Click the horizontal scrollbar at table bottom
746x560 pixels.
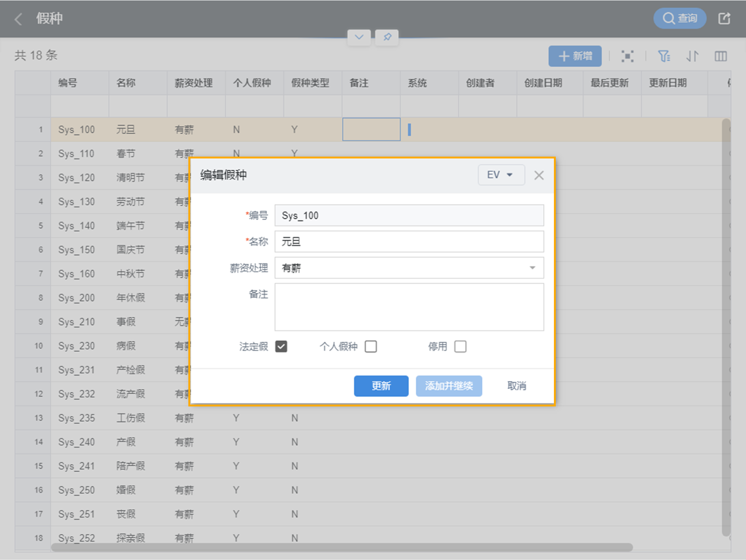[x=342, y=547]
